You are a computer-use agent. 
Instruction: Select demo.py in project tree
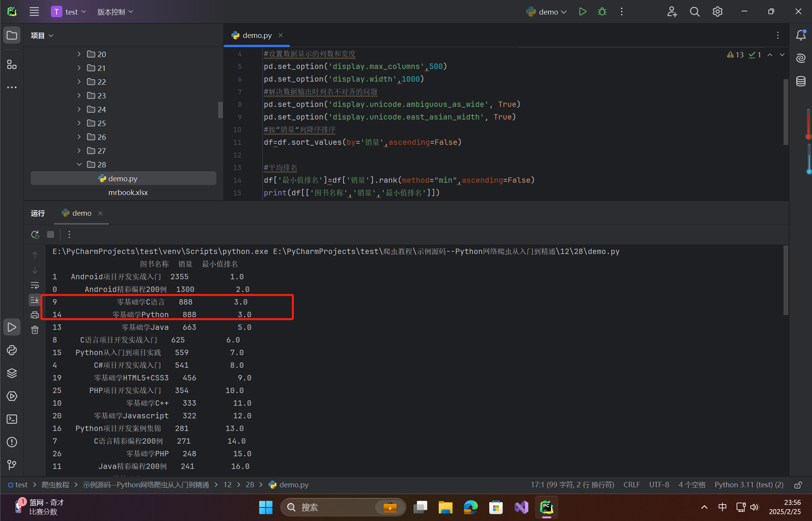[123, 179]
